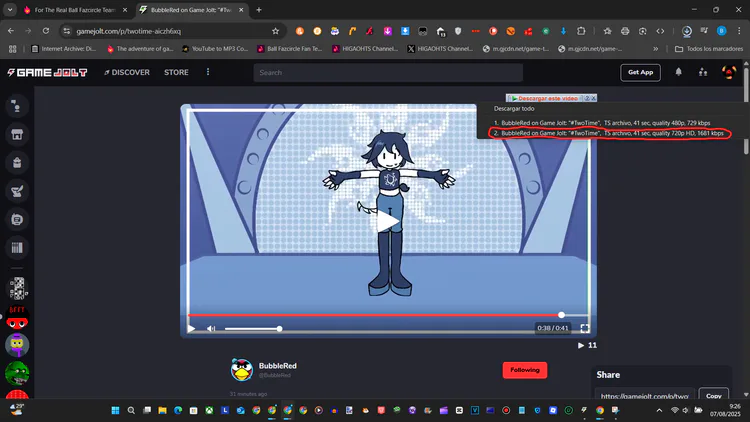
Task: Reload the current page
Action: [46, 31]
